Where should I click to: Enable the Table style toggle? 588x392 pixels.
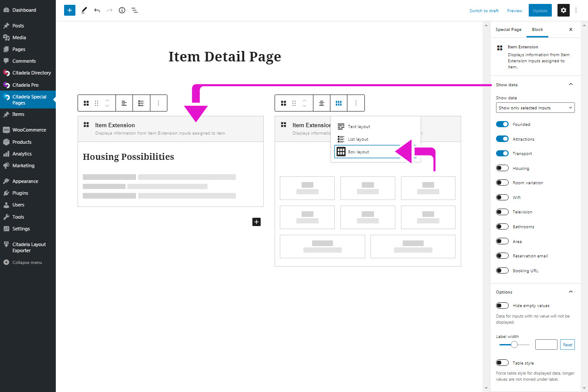coord(502,363)
